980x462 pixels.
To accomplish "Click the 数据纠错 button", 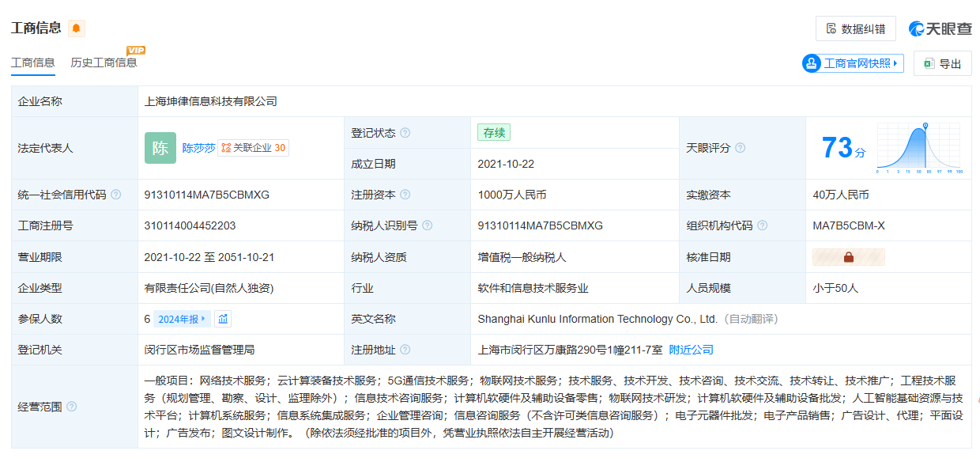I will click(x=855, y=28).
